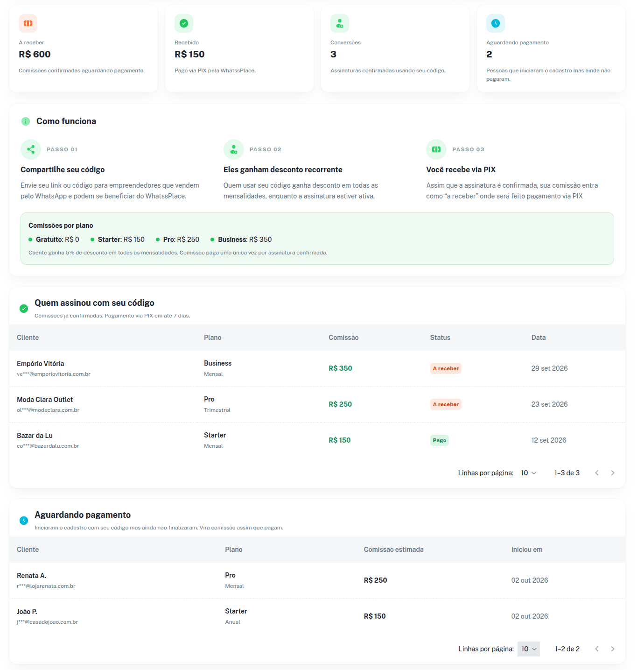Click the ve***@emporiovitoria.com.br email
Screen dimensions: 644x670
54,374
